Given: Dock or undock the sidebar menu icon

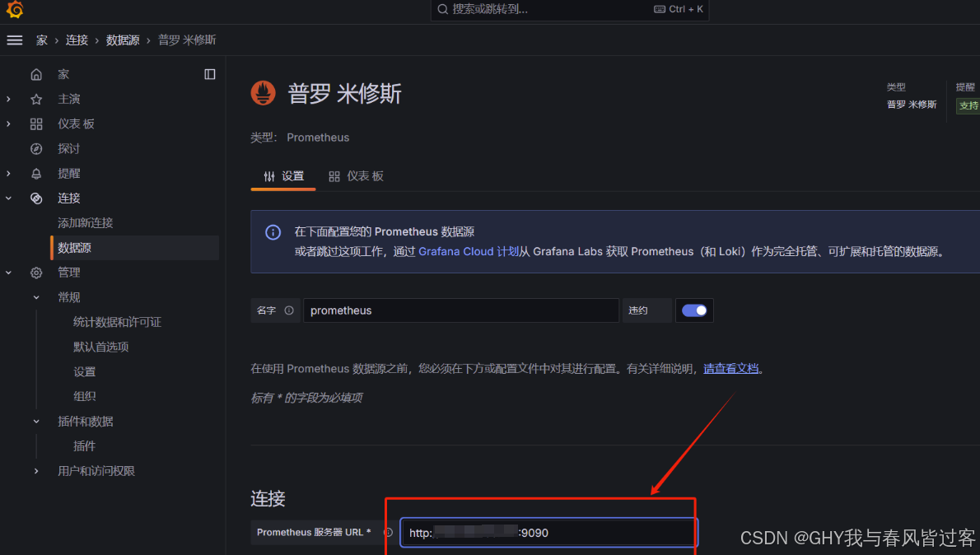Looking at the screenshot, I should pyautogui.click(x=210, y=74).
